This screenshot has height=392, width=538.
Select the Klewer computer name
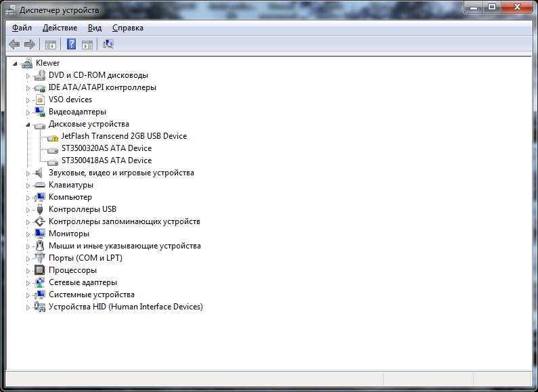coord(47,63)
